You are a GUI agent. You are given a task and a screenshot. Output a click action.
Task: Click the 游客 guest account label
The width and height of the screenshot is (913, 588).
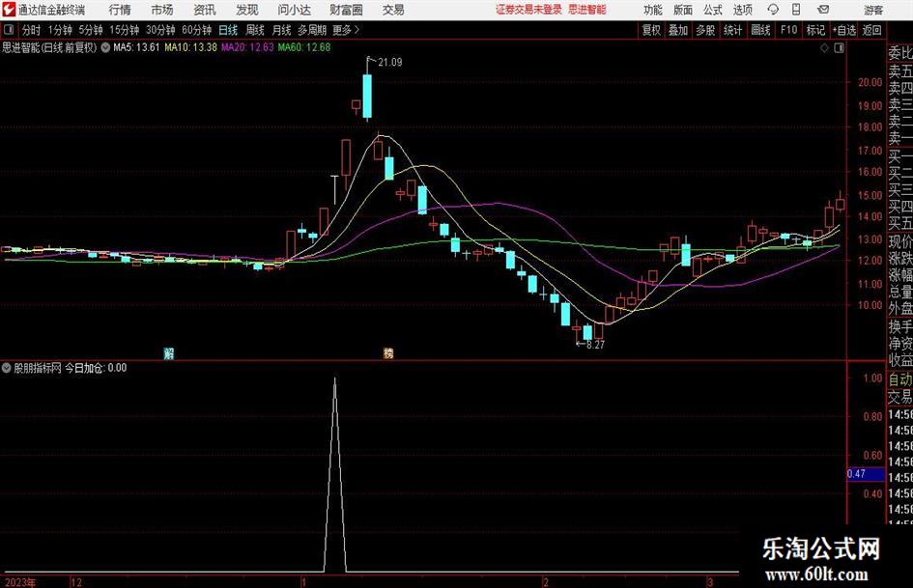click(873, 10)
